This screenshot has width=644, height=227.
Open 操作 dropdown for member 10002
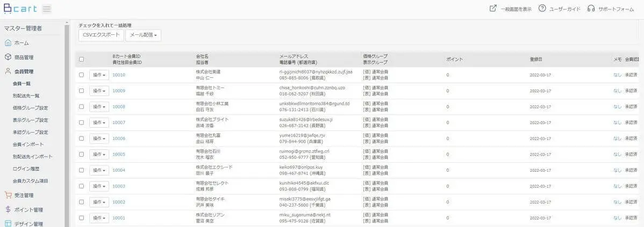(99, 202)
